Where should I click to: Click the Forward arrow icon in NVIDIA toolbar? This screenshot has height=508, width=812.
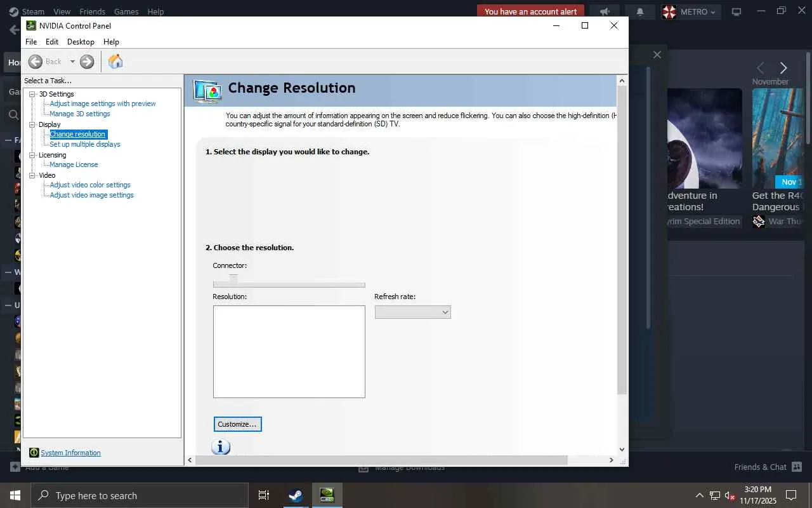(x=87, y=62)
